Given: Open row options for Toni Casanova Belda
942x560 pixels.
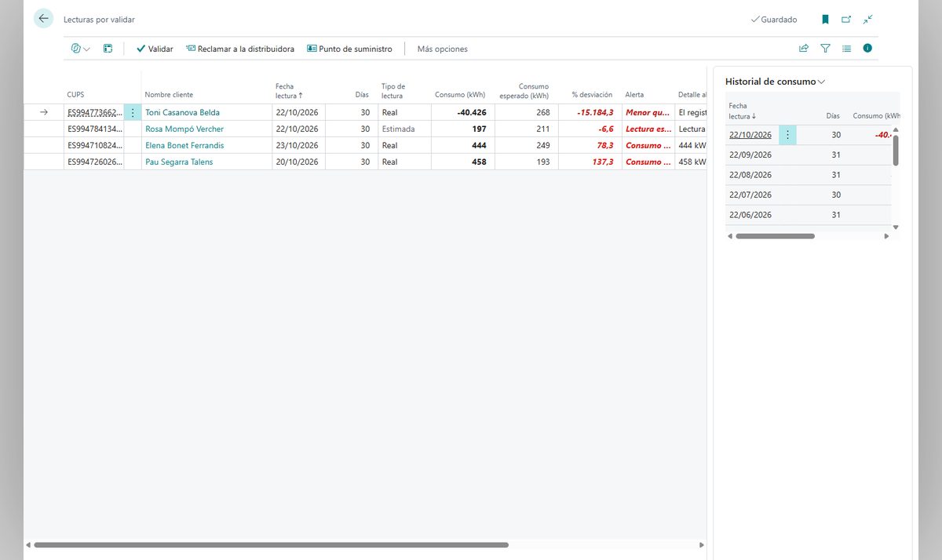Looking at the screenshot, I should coord(133,113).
